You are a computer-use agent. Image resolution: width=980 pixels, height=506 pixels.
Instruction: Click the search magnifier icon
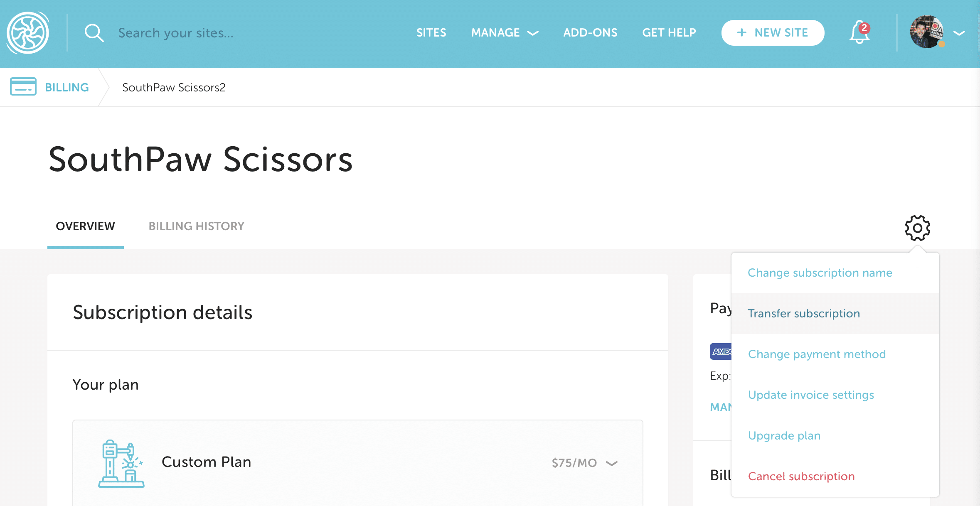[x=94, y=33]
